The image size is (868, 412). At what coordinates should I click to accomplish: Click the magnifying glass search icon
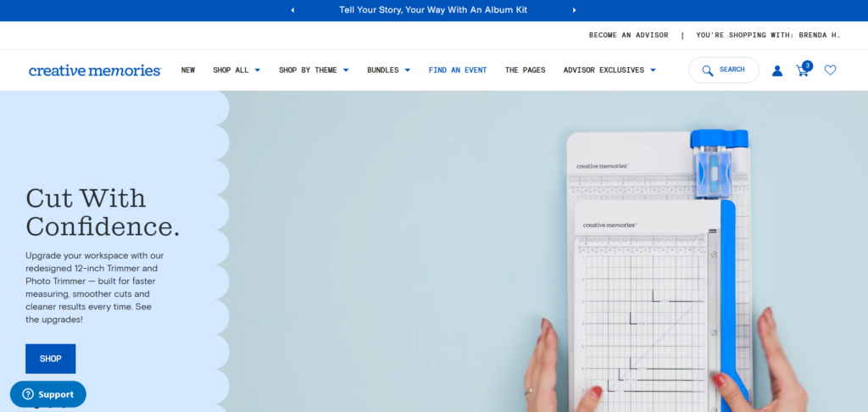[x=708, y=70]
